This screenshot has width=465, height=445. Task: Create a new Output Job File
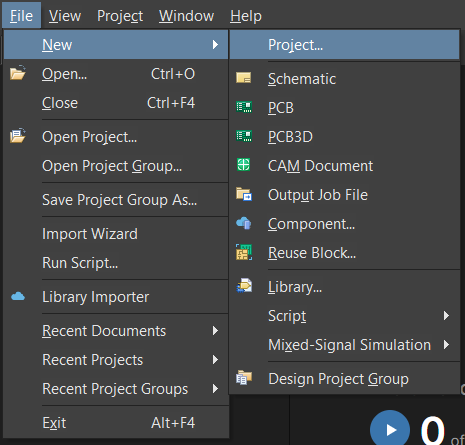(344, 195)
